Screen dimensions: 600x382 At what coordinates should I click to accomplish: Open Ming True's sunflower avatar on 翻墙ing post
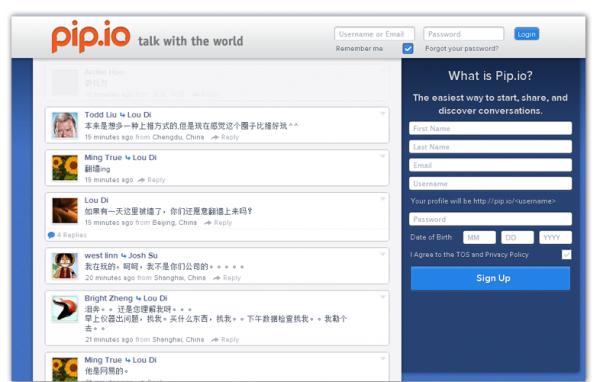click(x=65, y=168)
